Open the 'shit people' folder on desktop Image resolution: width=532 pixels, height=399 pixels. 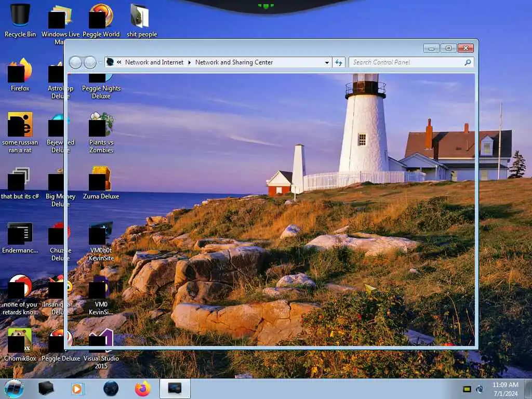141,20
